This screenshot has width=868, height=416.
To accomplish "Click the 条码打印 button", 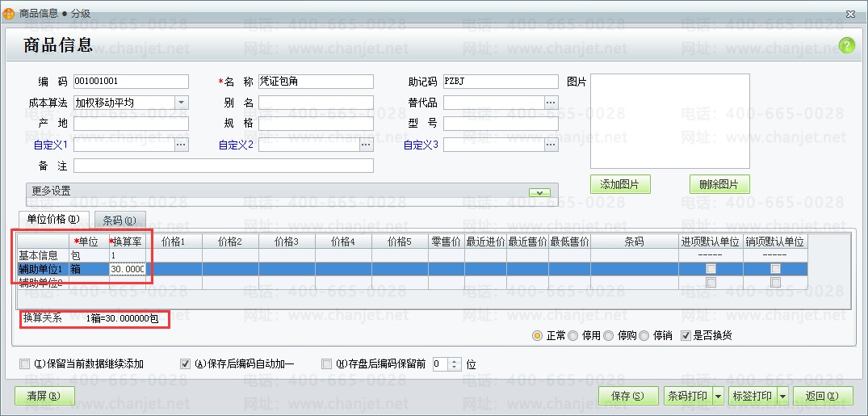I will coord(688,396).
